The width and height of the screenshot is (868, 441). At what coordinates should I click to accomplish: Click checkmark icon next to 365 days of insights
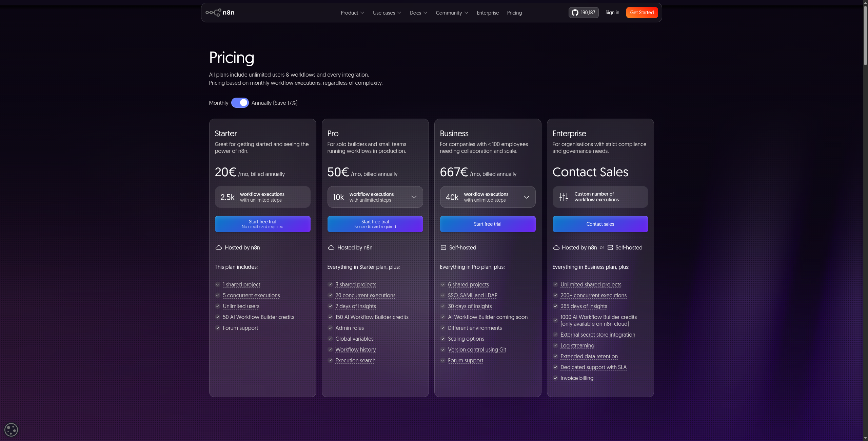tap(555, 306)
